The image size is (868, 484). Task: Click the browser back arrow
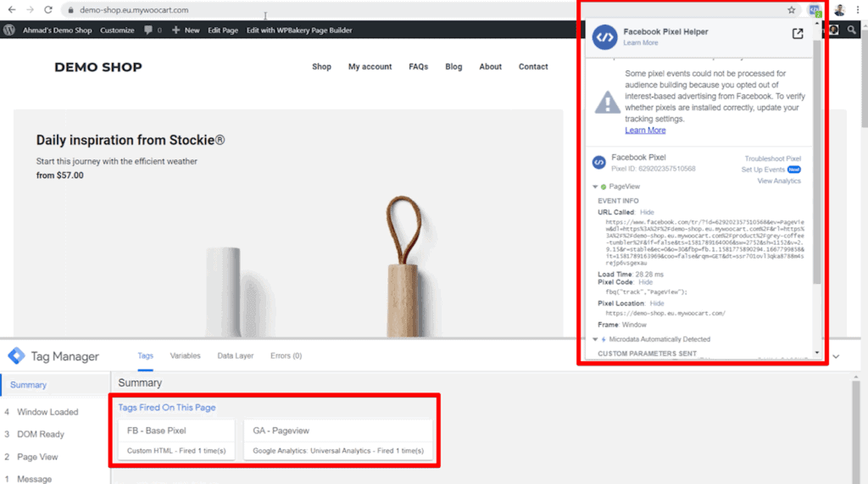[x=11, y=10]
